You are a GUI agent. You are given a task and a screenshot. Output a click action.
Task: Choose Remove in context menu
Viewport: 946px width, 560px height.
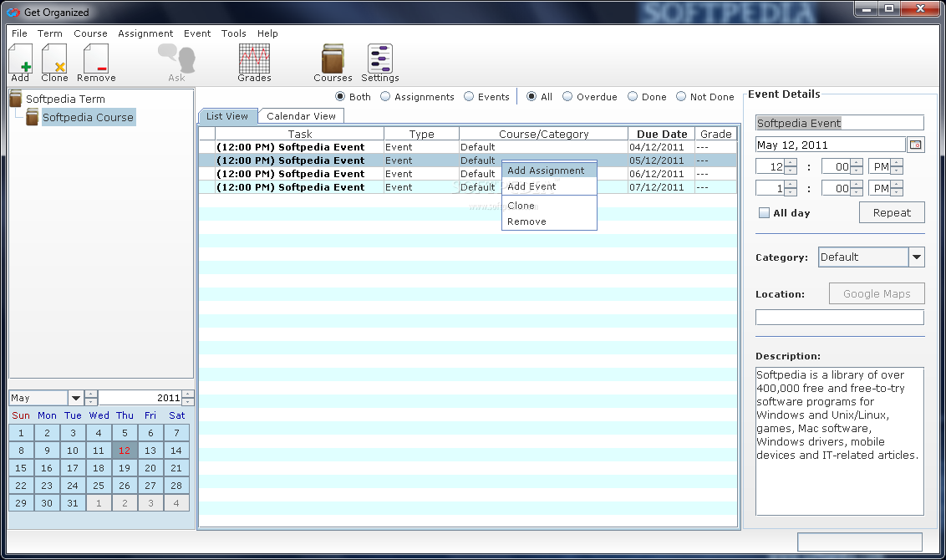(549, 221)
